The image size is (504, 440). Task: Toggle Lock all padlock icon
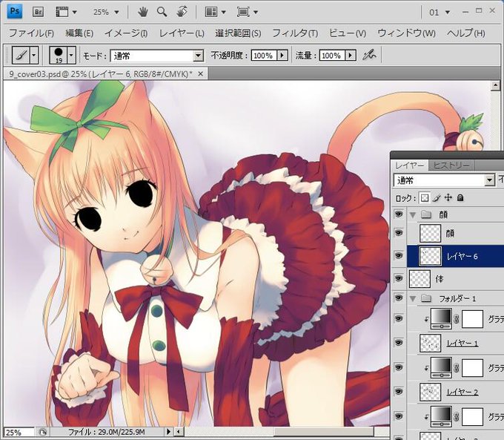[x=460, y=197]
